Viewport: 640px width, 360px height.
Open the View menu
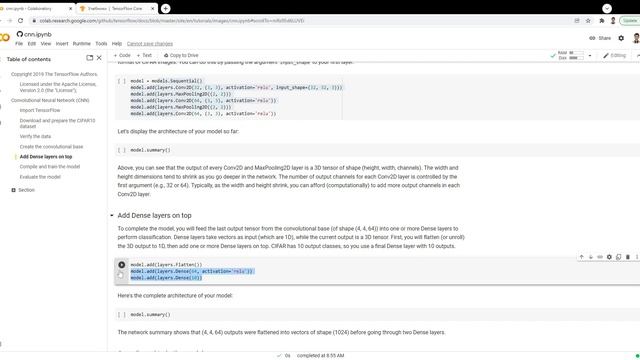coord(46,44)
